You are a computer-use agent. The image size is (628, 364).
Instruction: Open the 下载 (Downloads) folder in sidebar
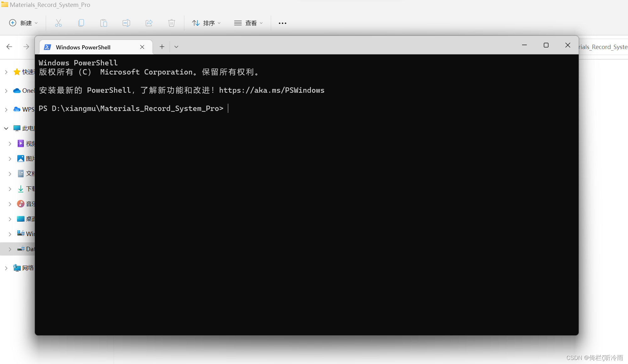pyautogui.click(x=21, y=189)
